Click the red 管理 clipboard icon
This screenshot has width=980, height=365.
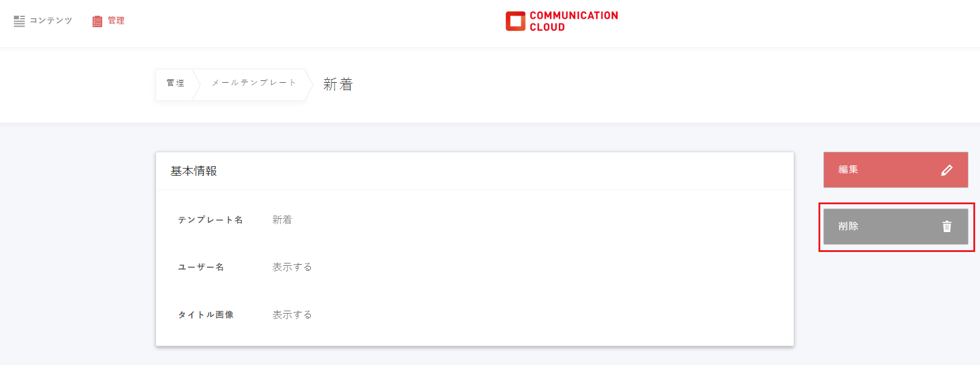(x=97, y=21)
